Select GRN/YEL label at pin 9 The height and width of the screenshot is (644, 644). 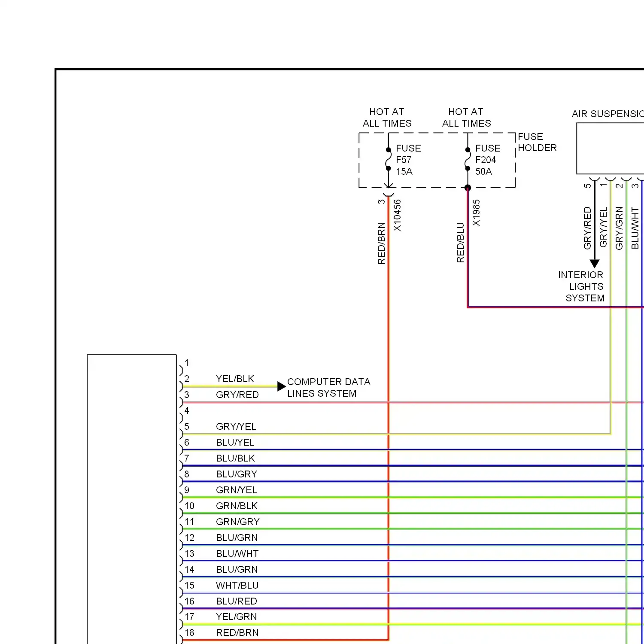click(236, 490)
